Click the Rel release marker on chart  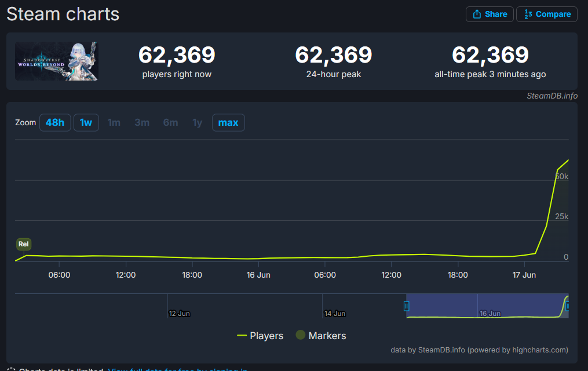coord(24,244)
